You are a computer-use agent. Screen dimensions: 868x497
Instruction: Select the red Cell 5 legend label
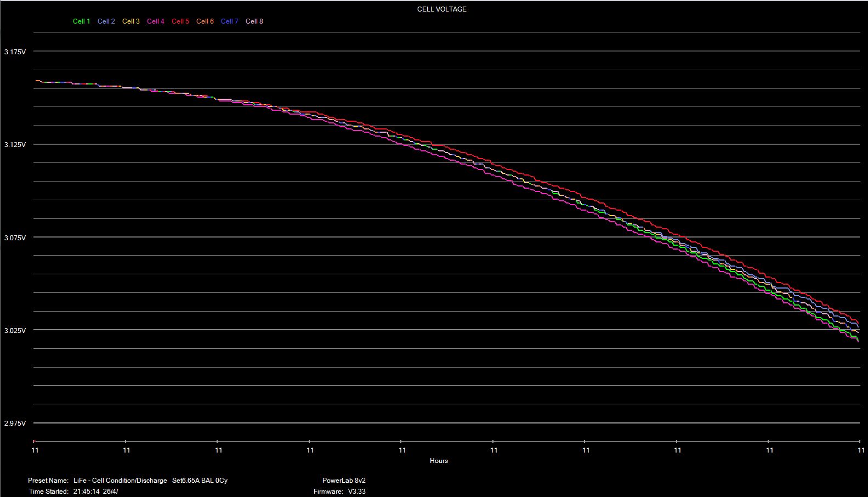pyautogui.click(x=180, y=21)
